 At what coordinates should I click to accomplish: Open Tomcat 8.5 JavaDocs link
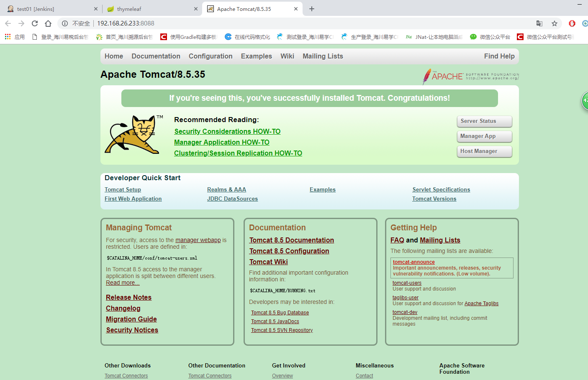click(x=275, y=321)
